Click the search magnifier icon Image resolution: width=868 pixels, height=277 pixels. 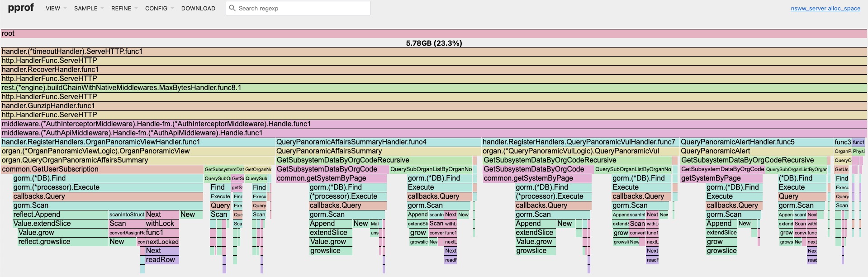pos(232,8)
